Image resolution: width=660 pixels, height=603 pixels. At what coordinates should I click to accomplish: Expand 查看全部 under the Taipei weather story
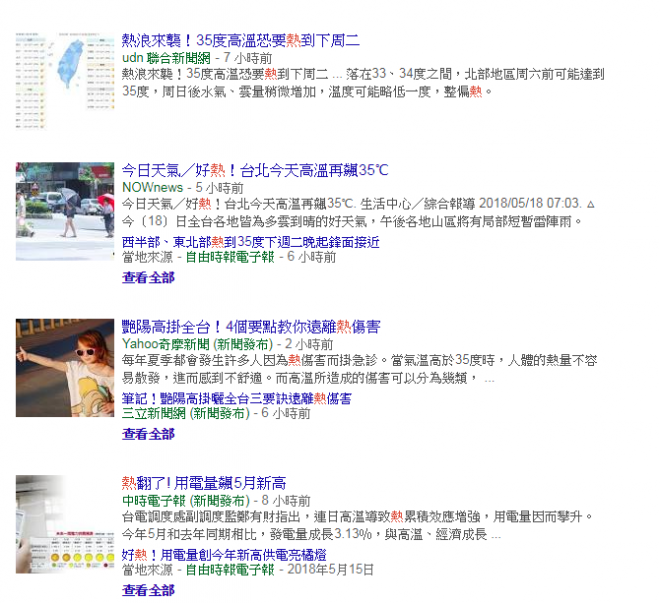pyautogui.click(x=148, y=277)
